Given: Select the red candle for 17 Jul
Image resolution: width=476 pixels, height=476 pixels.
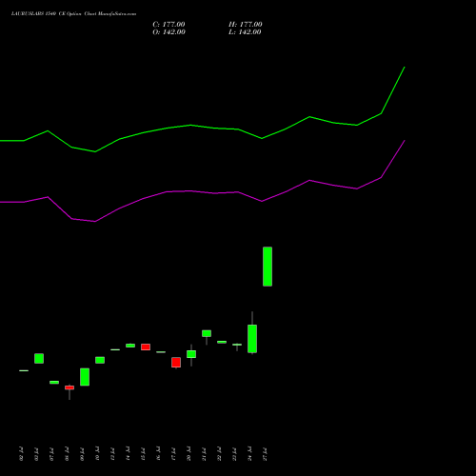Looking at the screenshot, I should [176, 363].
